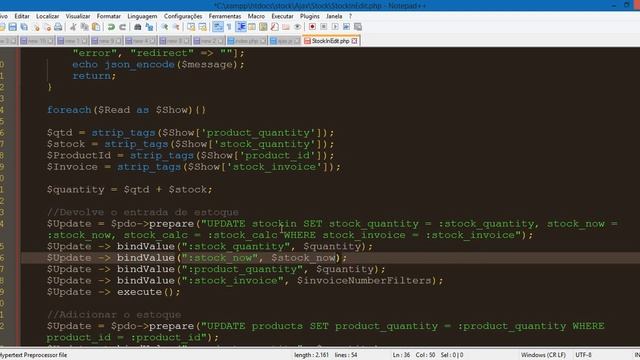Toggle word wrap in the toolbar
This screenshot has width=640, height=360.
point(218,27)
